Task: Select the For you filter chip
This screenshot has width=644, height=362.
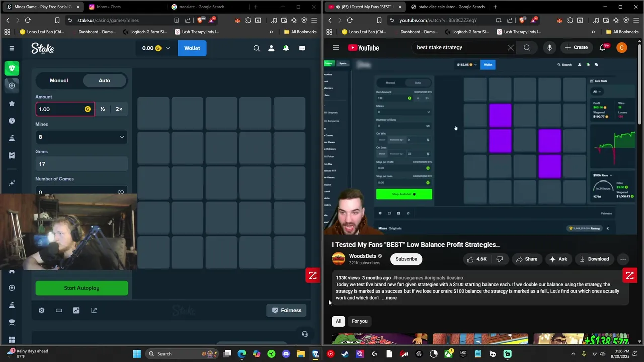Action: 360,321
